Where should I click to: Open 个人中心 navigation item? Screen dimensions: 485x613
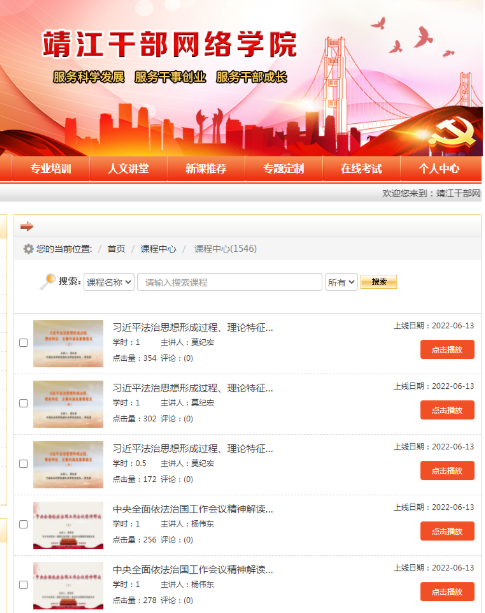coord(439,168)
